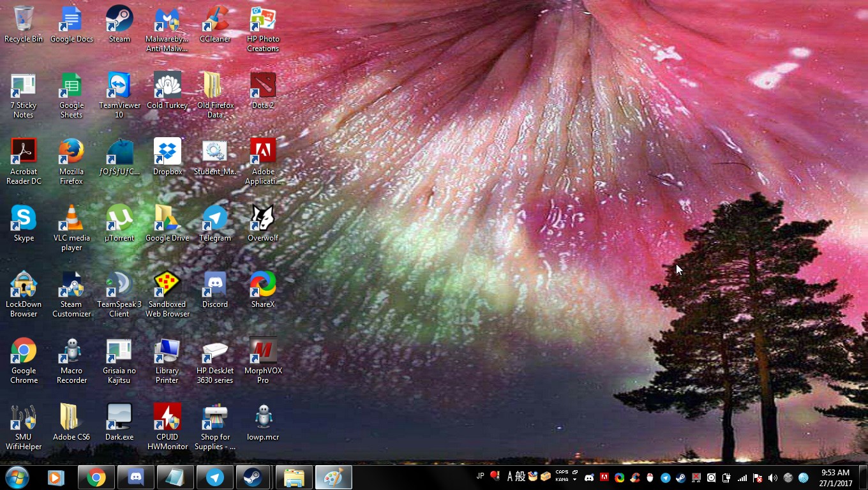Viewport: 868px width, 490px height.
Task: Select the Sandboxed Web Browser icon
Action: pyautogui.click(x=167, y=295)
